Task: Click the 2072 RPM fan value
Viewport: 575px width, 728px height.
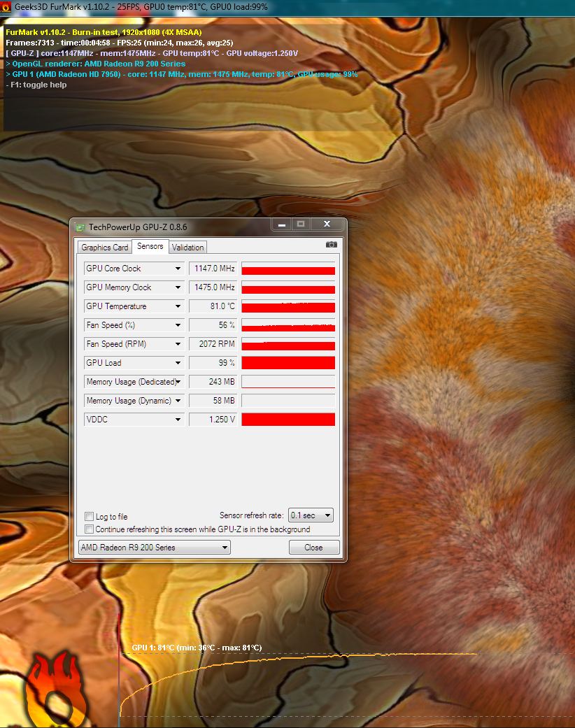Action: click(213, 344)
